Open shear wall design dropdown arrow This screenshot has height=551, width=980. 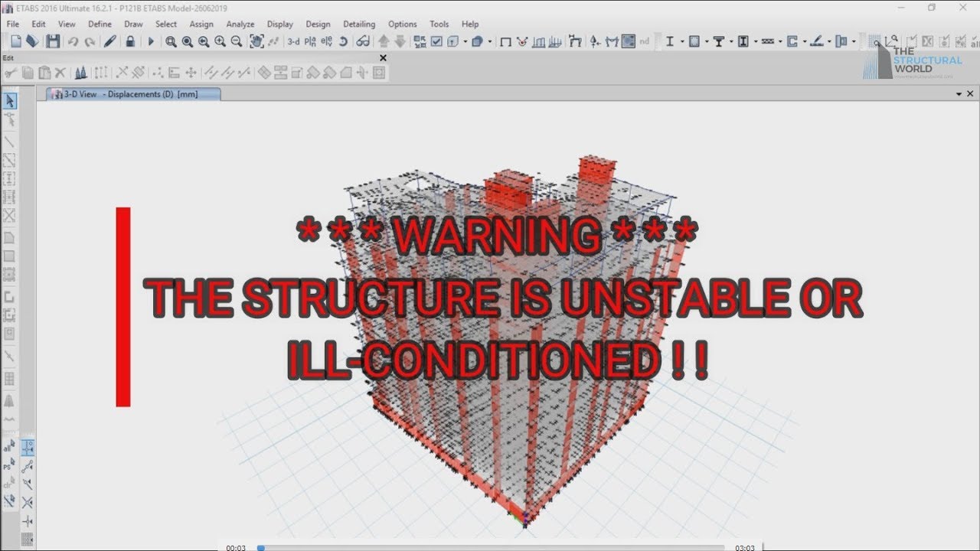tap(805, 41)
